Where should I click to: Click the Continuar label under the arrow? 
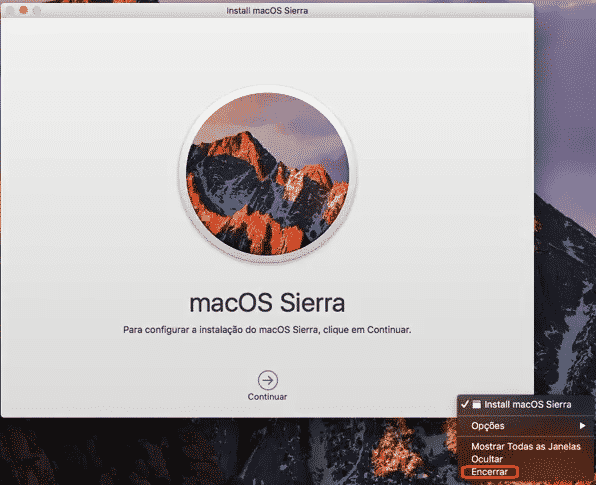coord(267,397)
